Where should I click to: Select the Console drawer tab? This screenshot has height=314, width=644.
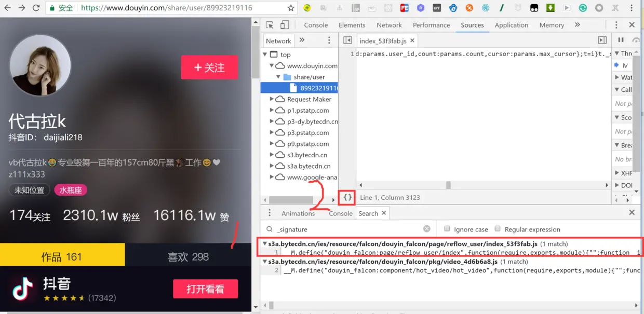(x=341, y=213)
